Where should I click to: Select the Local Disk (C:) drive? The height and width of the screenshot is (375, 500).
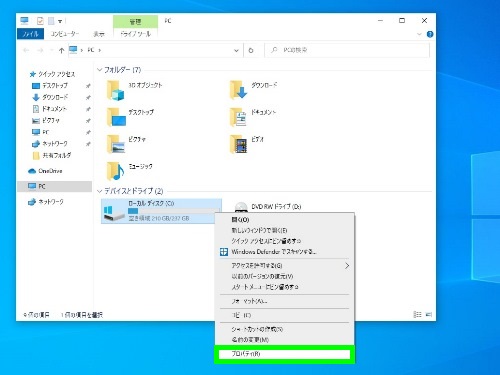pyautogui.click(x=161, y=211)
